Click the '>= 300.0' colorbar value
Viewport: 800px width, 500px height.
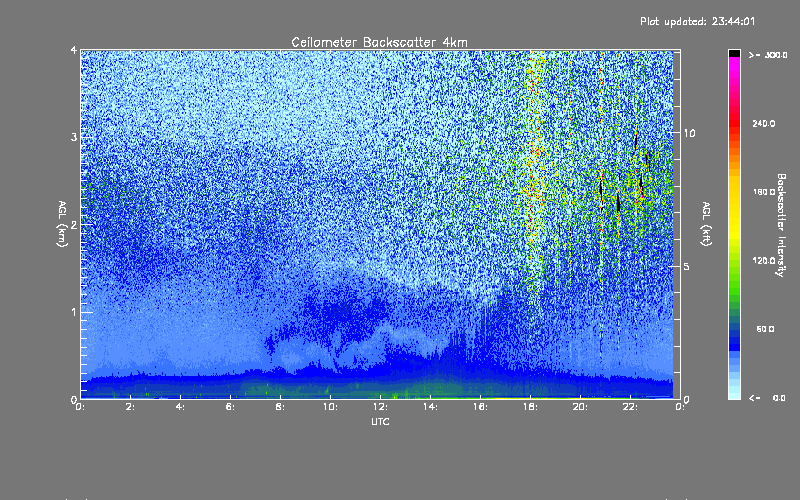tap(768, 55)
